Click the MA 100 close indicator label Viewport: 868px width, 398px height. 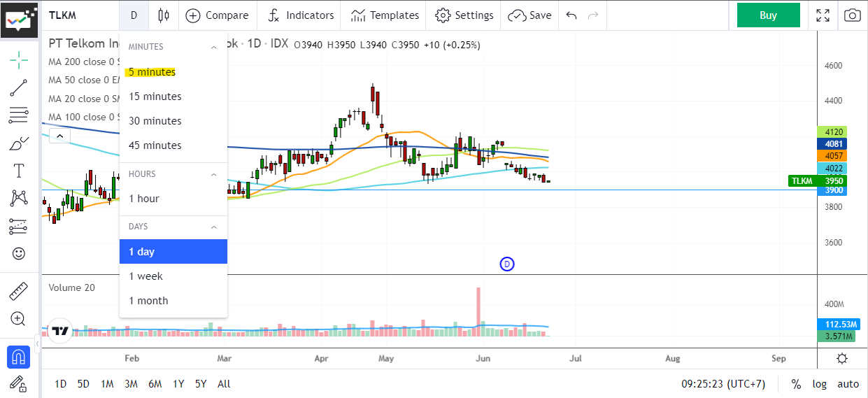pos(84,117)
